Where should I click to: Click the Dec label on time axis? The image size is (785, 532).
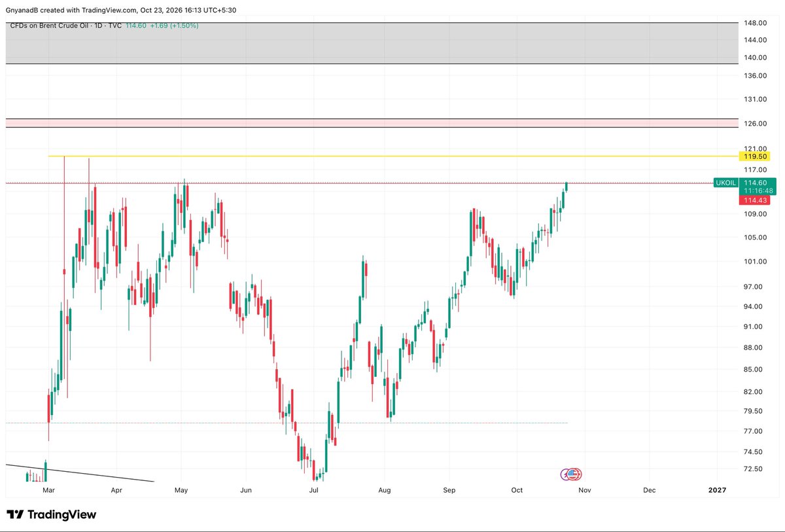tap(649, 489)
